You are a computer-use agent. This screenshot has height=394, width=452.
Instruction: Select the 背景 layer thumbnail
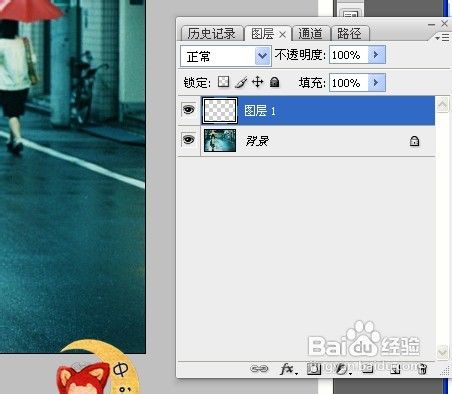[x=220, y=141]
